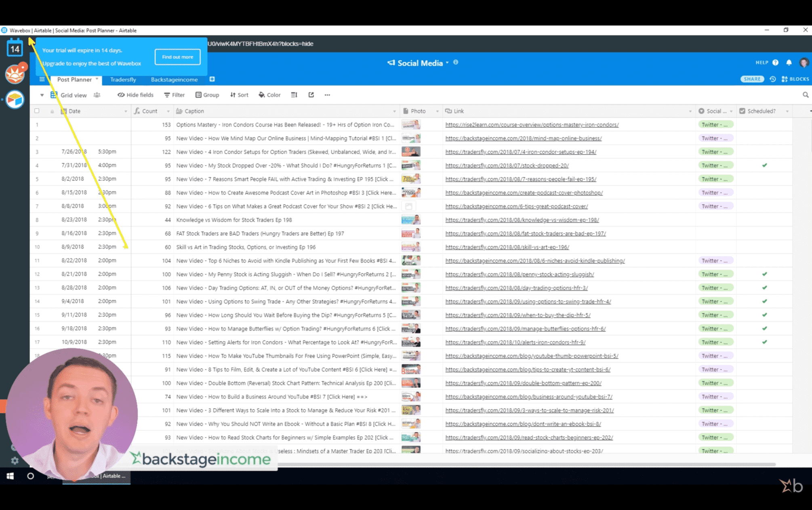Click the table list hamburger icon
The height and width of the screenshot is (510, 812).
click(x=42, y=79)
